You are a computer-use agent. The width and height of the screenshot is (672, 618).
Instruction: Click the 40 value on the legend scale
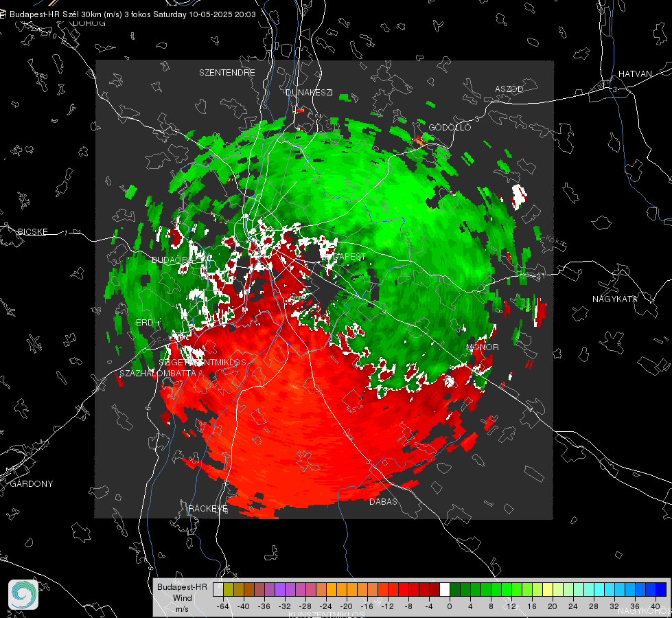pos(655,606)
